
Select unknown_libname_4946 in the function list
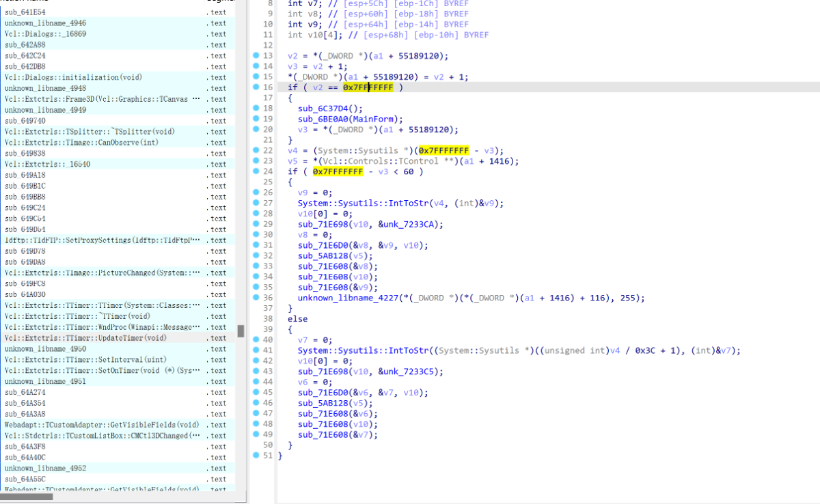point(118,23)
